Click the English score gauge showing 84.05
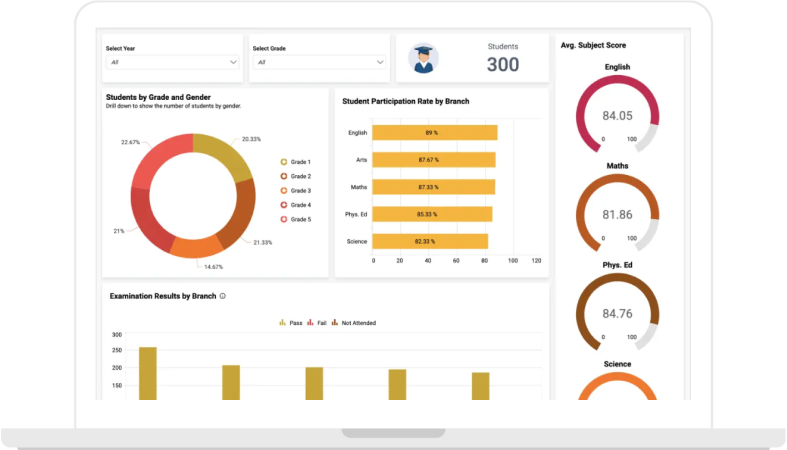 point(618,115)
